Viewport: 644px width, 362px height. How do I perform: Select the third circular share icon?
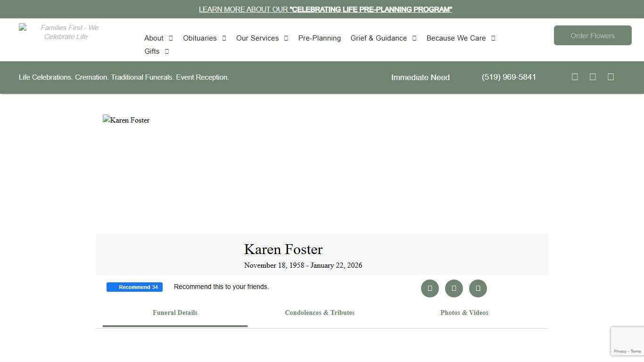[x=478, y=288]
